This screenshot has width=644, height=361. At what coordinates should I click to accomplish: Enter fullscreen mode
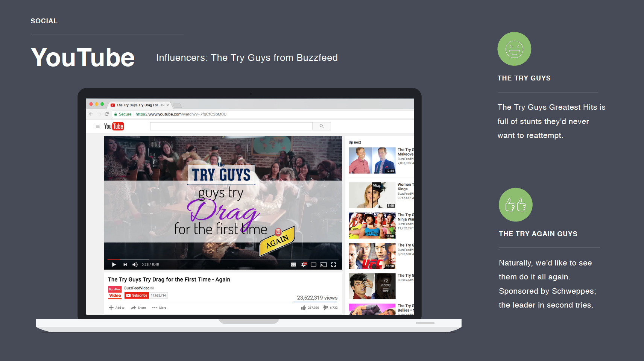click(x=333, y=265)
